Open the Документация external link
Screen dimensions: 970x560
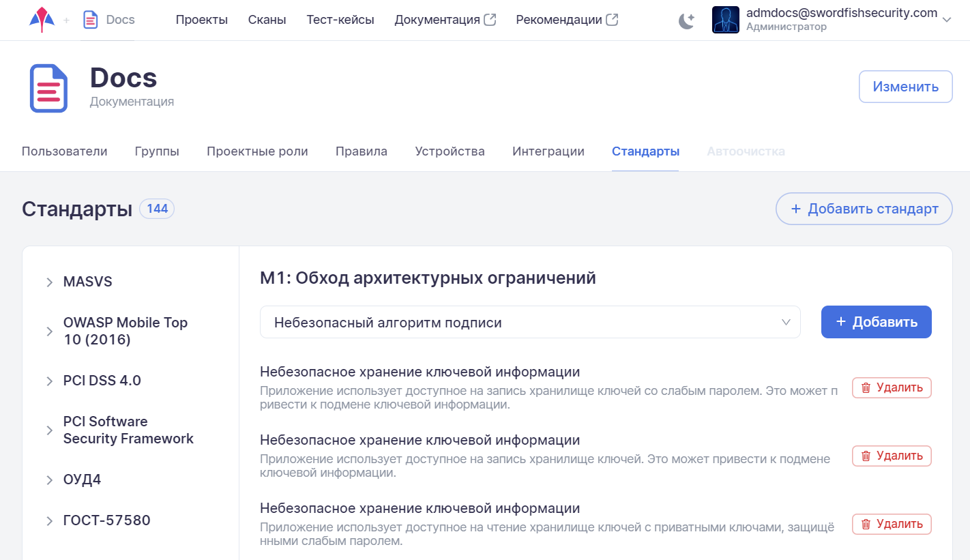(x=445, y=20)
